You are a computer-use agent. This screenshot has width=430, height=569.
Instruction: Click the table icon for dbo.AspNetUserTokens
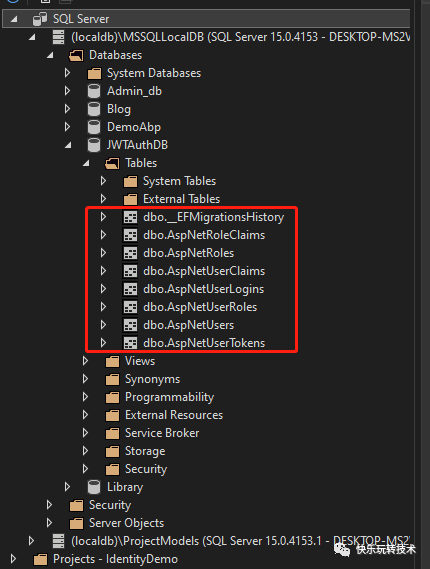pos(130,343)
